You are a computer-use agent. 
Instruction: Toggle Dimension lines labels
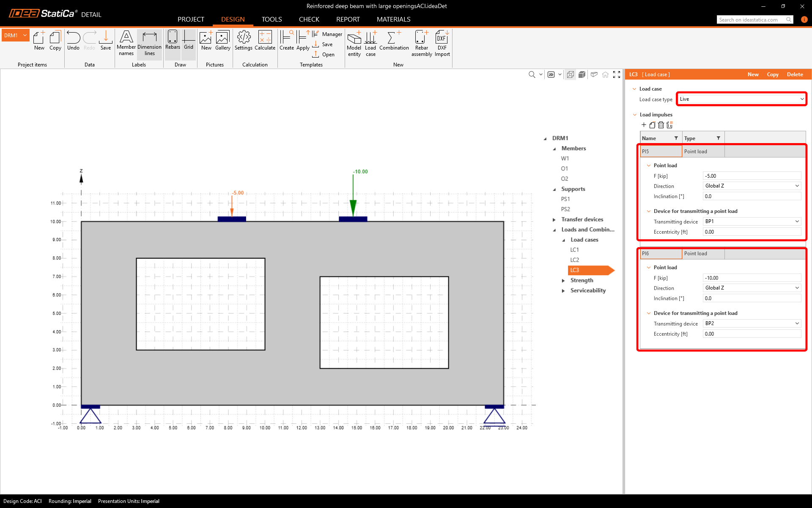pos(149,43)
